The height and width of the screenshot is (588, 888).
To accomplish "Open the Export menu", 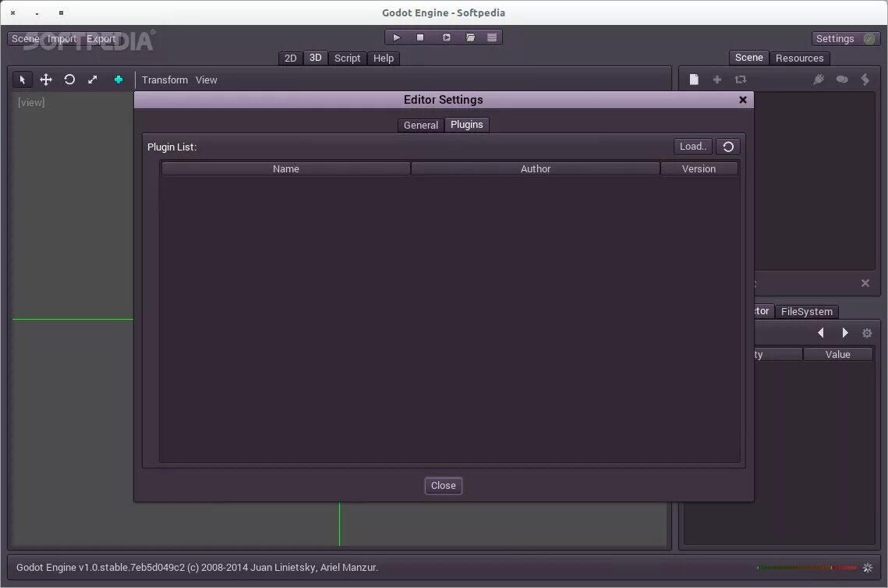I will (x=101, y=38).
